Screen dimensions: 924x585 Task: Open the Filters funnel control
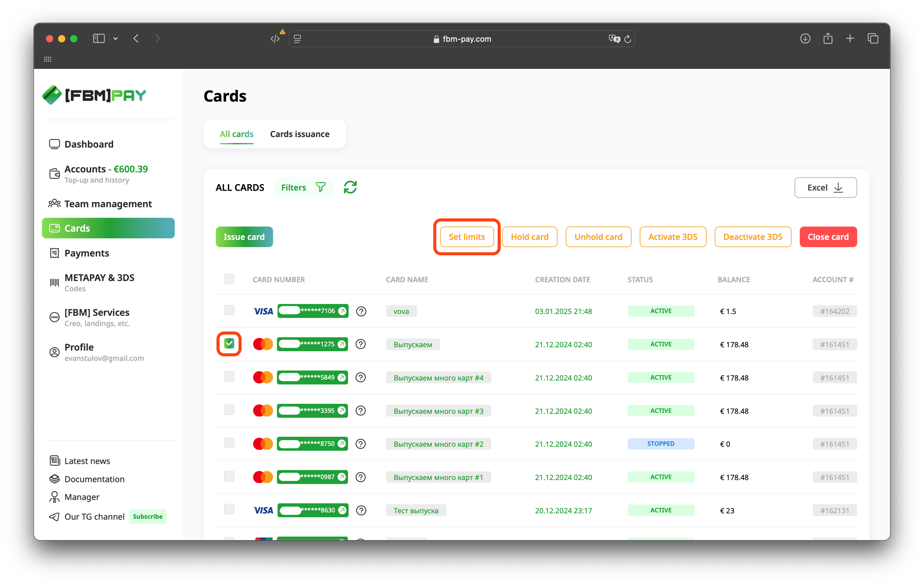303,187
